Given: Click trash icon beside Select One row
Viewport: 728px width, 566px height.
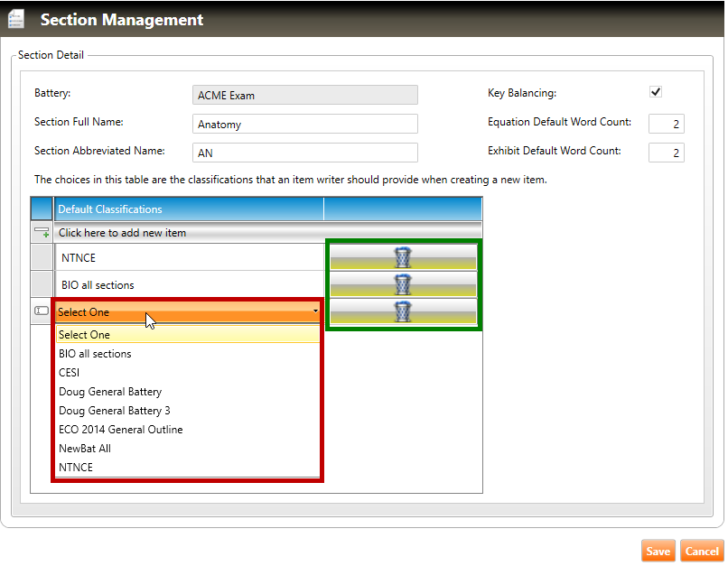Looking at the screenshot, I should pos(403,312).
